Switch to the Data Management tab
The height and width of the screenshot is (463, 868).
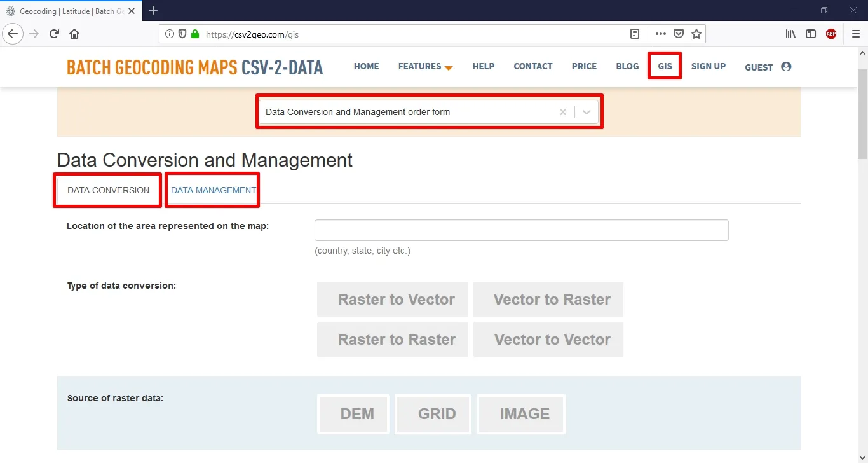(213, 190)
